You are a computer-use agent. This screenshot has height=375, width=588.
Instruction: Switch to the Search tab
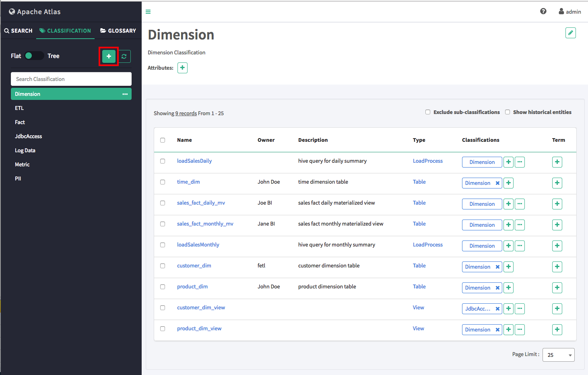(x=18, y=31)
